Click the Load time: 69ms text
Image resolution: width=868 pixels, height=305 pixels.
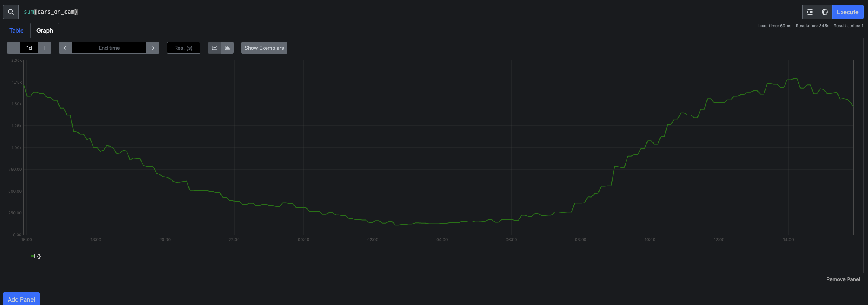(x=775, y=26)
